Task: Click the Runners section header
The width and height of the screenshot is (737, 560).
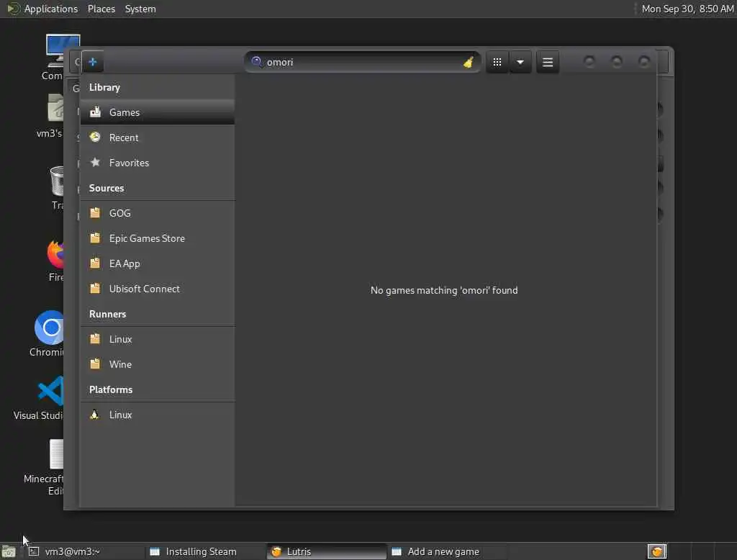Action: click(108, 314)
